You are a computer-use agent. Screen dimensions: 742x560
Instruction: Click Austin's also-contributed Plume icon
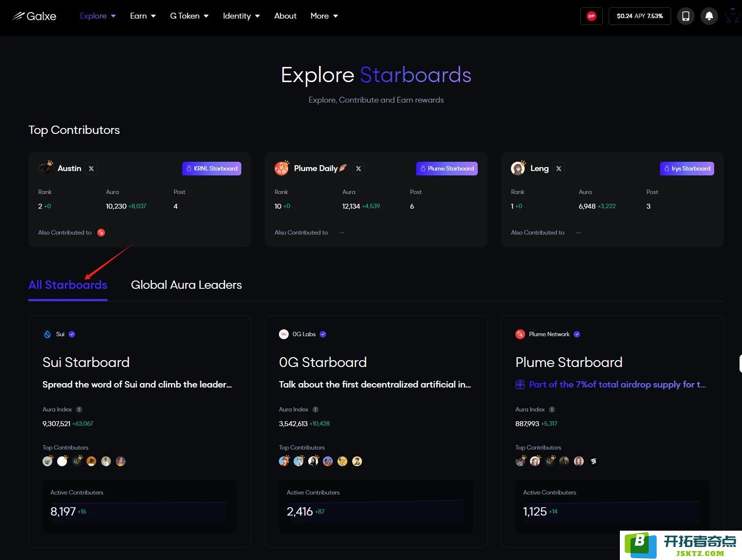coord(101,233)
